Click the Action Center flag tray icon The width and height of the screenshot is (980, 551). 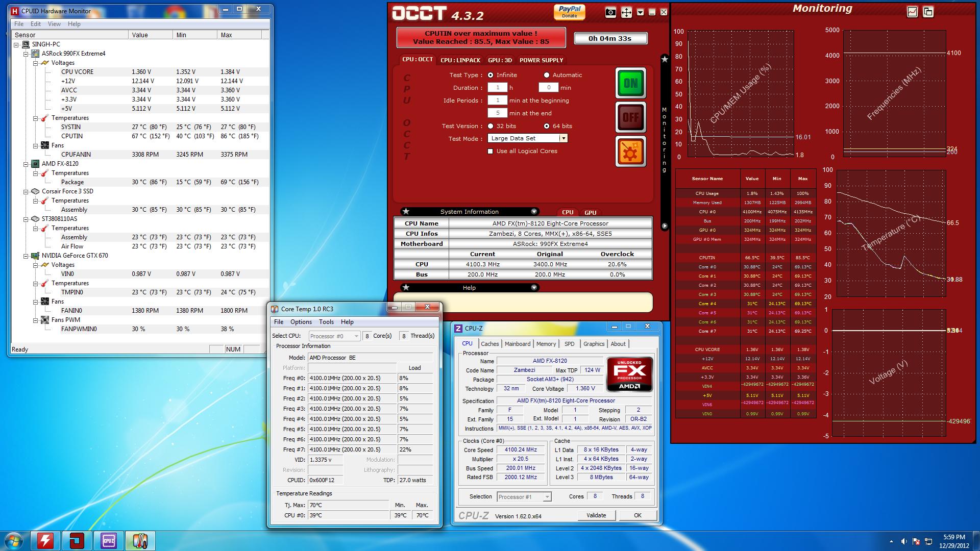click(x=916, y=541)
